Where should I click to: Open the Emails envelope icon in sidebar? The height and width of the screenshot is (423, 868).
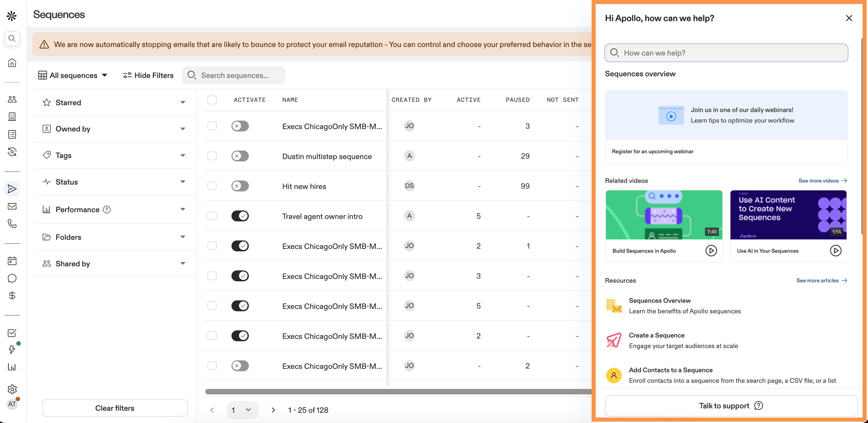pos(12,206)
